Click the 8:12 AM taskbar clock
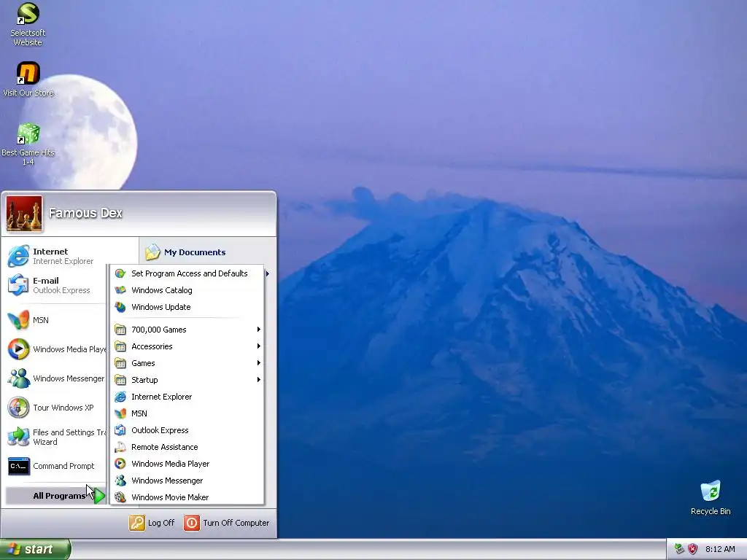The height and width of the screenshot is (560, 747). click(x=720, y=549)
